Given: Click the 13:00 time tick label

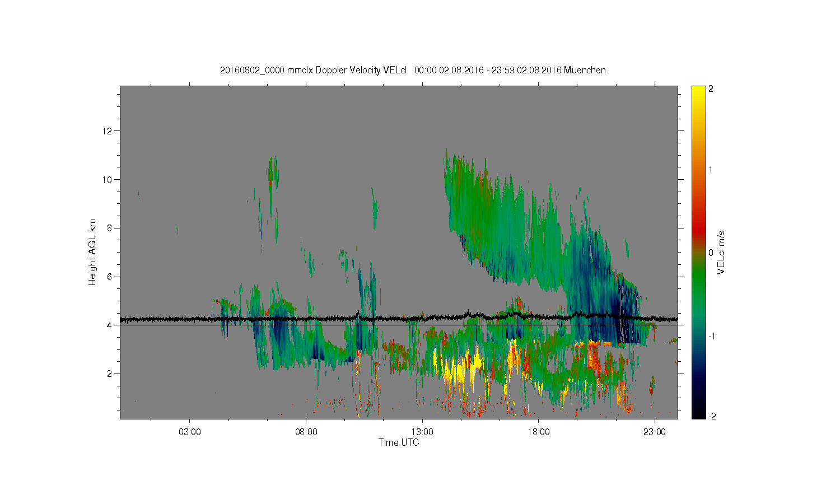Looking at the screenshot, I should tap(422, 432).
